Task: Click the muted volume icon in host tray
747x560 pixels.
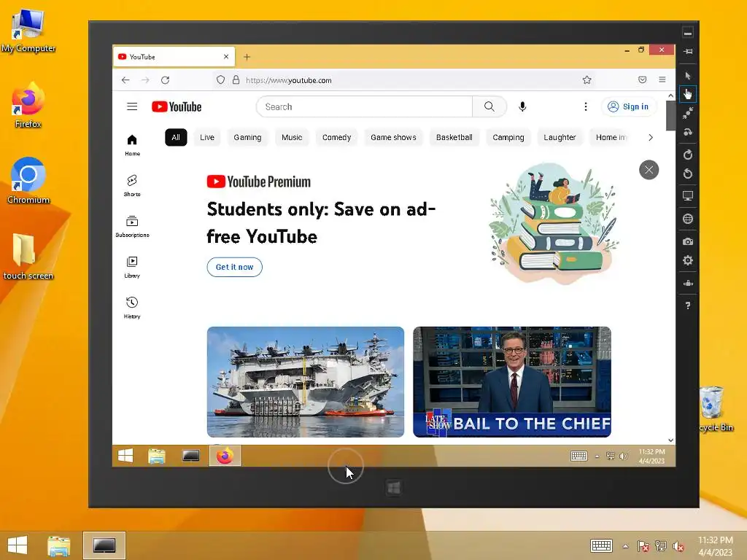Action: (x=678, y=546)
